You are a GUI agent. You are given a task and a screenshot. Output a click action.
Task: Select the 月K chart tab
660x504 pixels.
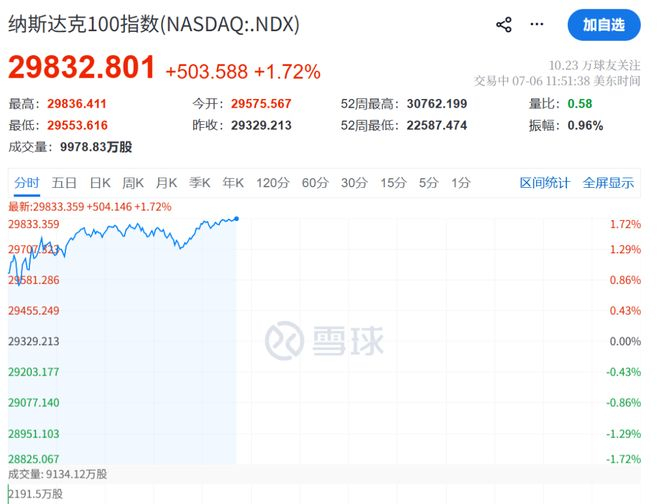(166, 183)
